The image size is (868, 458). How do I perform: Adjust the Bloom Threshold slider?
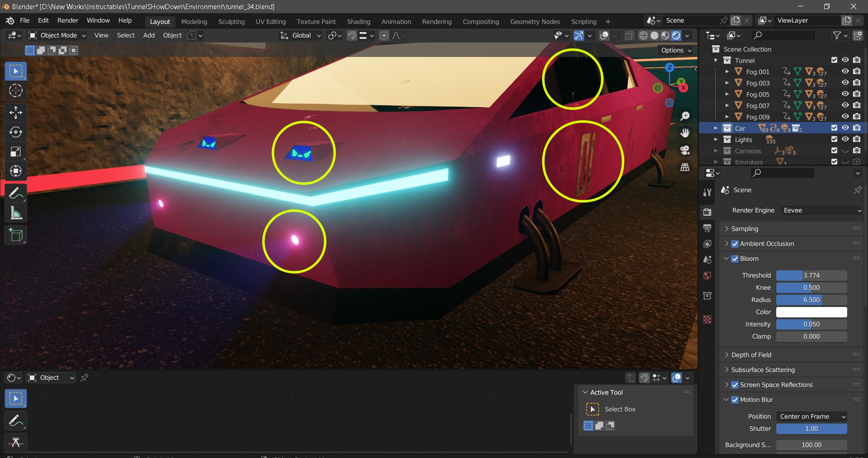point(811,275)
